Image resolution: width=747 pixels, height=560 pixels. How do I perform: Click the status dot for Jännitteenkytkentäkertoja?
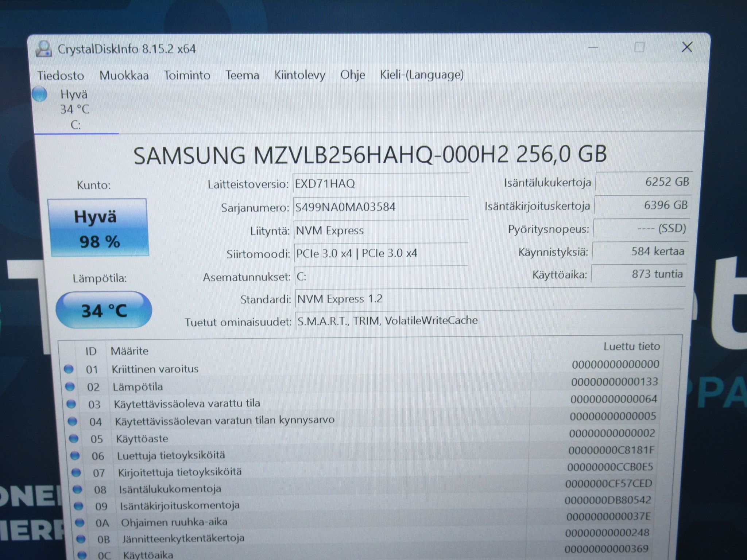coord(81,539)
